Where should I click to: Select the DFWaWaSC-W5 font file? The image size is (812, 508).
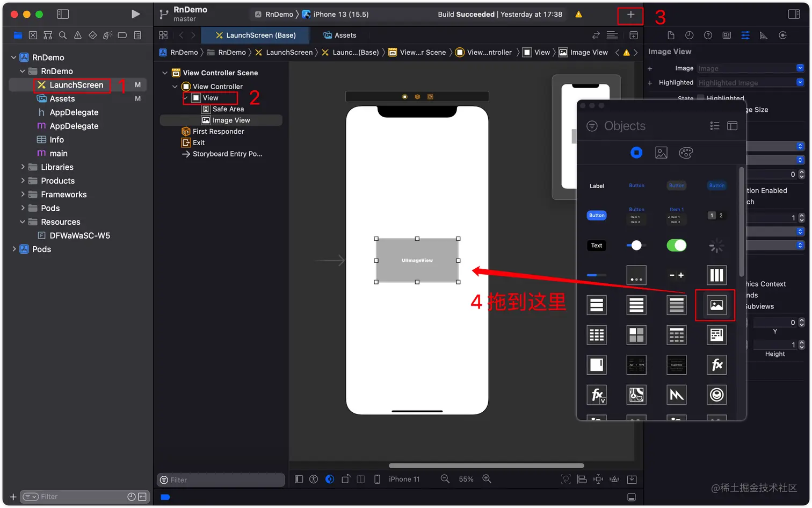coord(79,235)
